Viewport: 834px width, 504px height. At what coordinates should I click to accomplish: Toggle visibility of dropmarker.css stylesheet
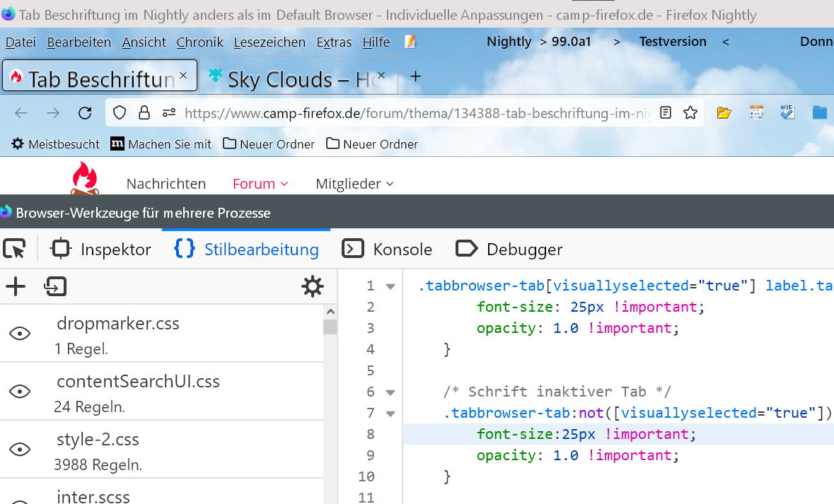[20, 334]
